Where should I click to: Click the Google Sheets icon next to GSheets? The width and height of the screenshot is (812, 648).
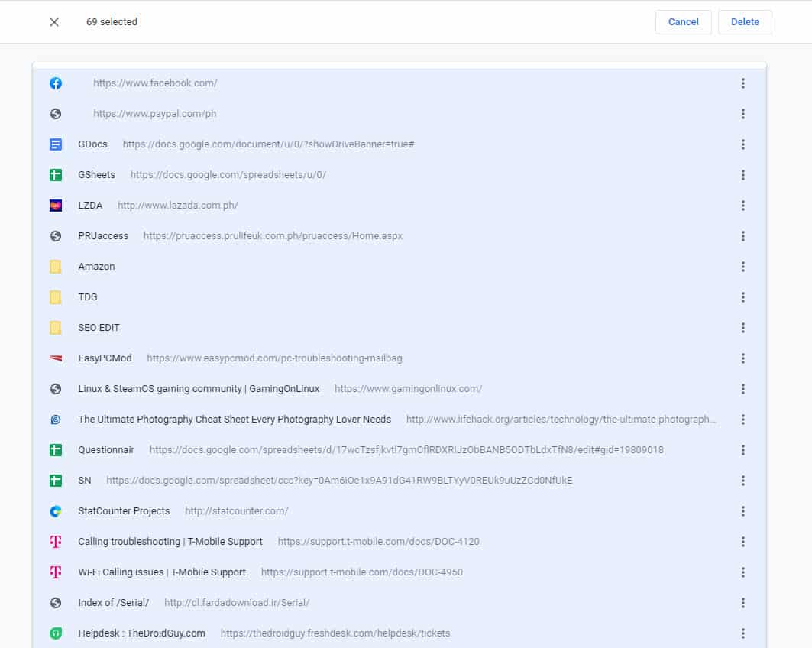(x=55, y=174)
